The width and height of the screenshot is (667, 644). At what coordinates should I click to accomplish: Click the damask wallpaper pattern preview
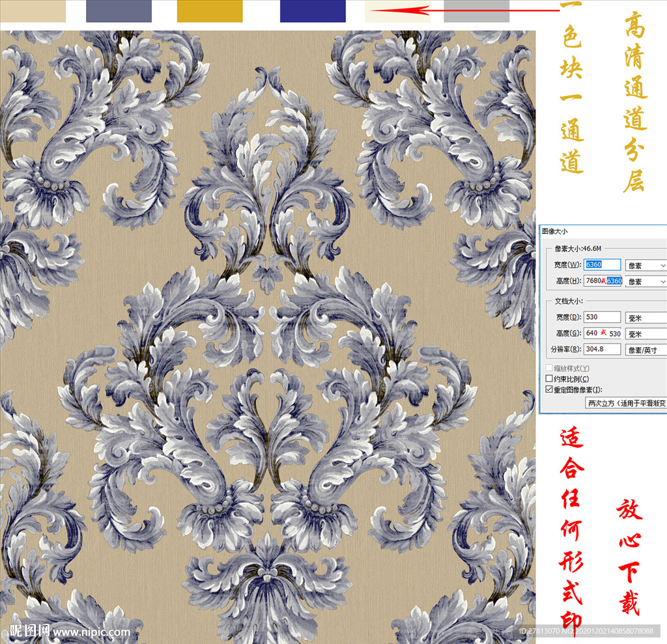[x=268, y=337]
